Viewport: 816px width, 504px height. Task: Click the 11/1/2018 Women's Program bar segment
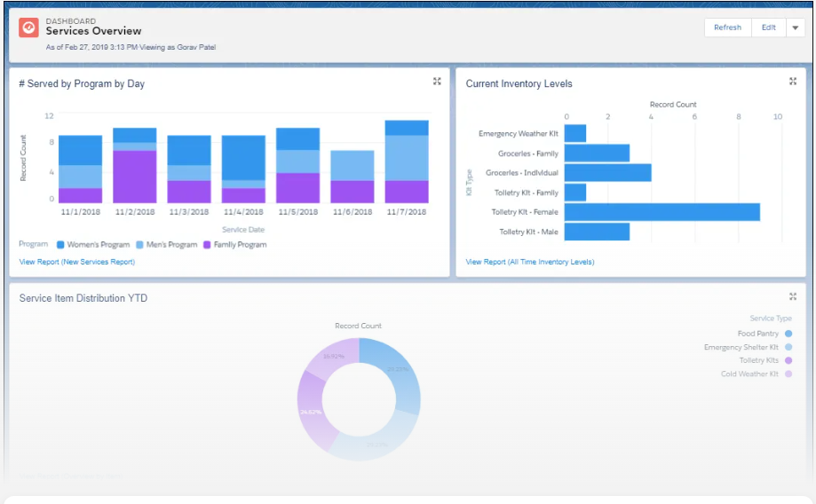80,150
